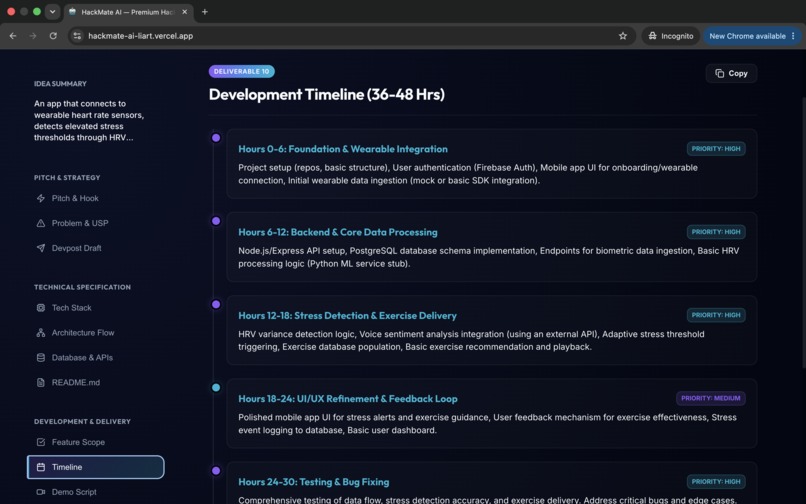Click the Idea Summary description text
Image resolution: width=806 pixels, height=504 pixels.
(89, 120)
